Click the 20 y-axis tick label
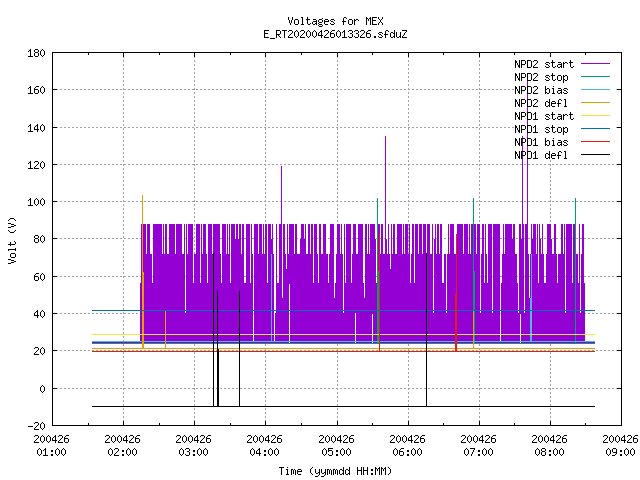The width and height of the screenshot is (640, 480). click(x=39, y=351)
